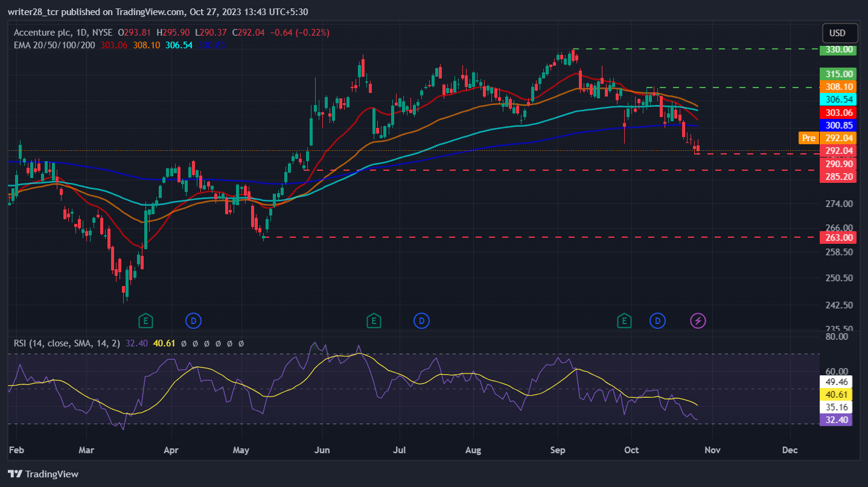Click the purple lightning event marker

[x=698, y=320]
